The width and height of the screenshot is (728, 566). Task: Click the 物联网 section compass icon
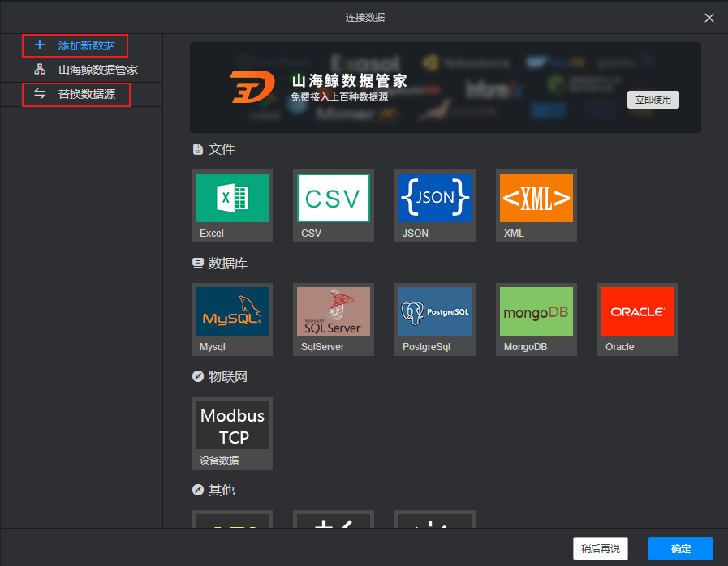point(198,376)
